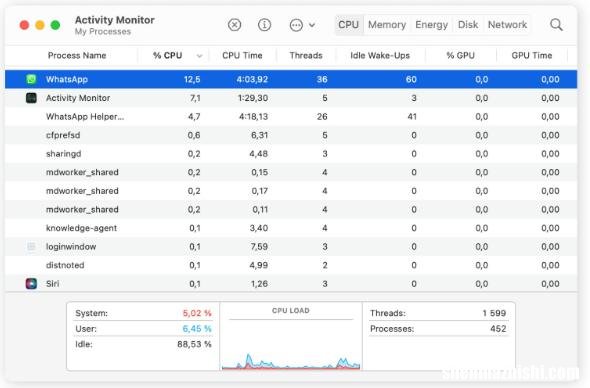This screenshot has width=590, height=388.
Task: Expand the chevron next to ellipsis button
Action: tap(312, 25)
